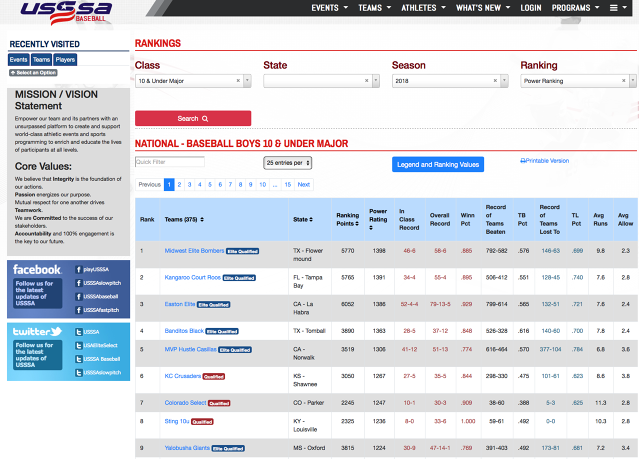Sort by Power Rating arrows
The width and height of the screenshot is (639, 459).
click(x=371, y=228)
